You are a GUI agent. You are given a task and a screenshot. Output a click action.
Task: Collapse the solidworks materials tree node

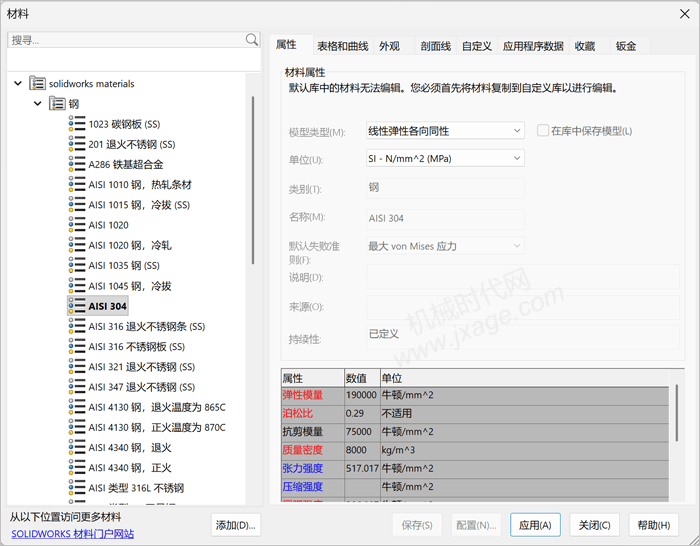pos(18,83)
